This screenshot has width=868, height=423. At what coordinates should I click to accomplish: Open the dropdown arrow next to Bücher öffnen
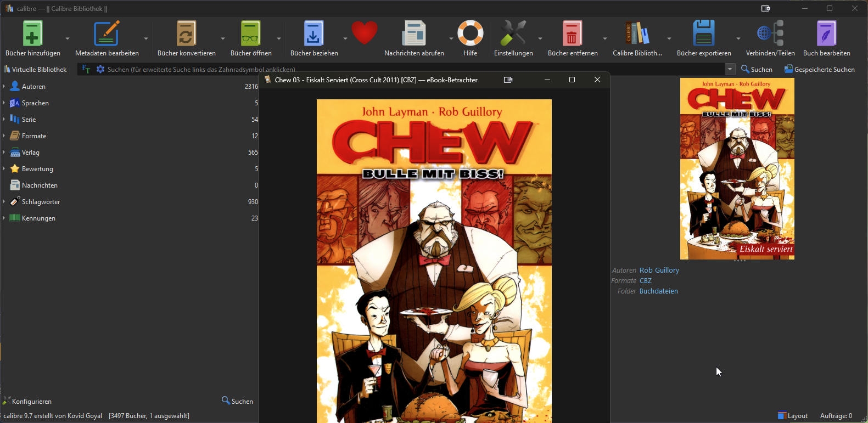click(x=279, y=38)
